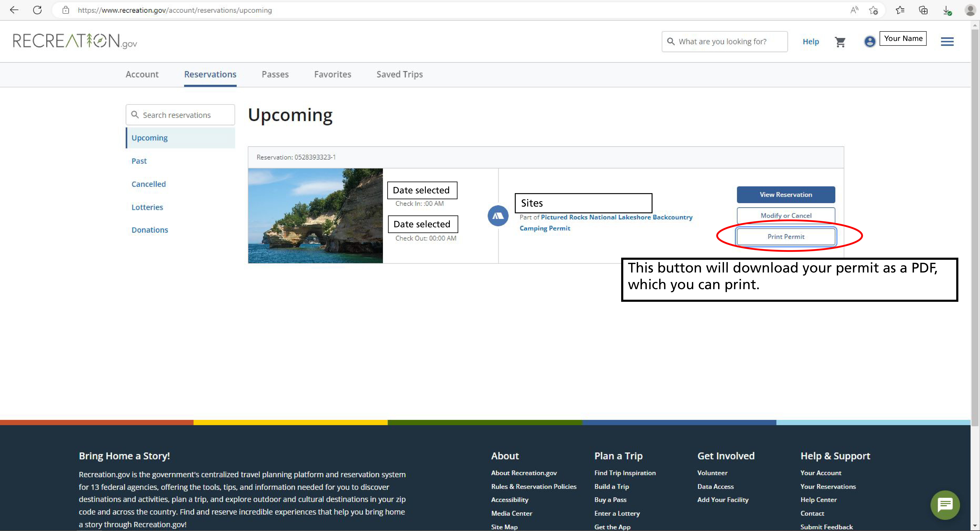Screen dimensions: 980x531
Task: Click the search magnifier icon in navbar
Action: point(670,41)
